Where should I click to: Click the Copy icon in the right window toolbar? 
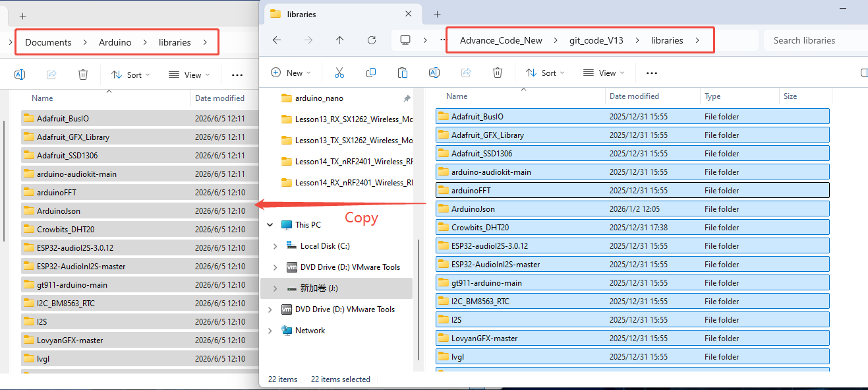371,73
